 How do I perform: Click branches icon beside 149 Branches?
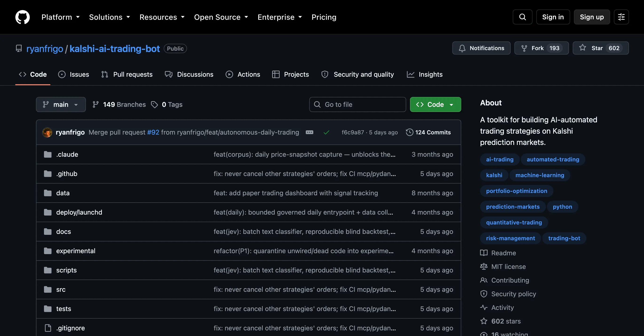point(95,104)
